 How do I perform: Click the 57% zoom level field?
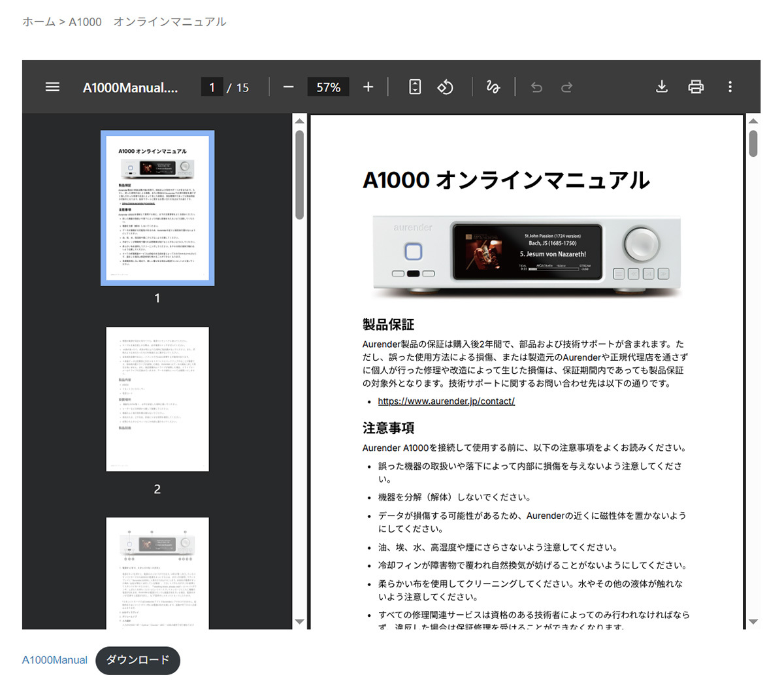coord(328,87)
